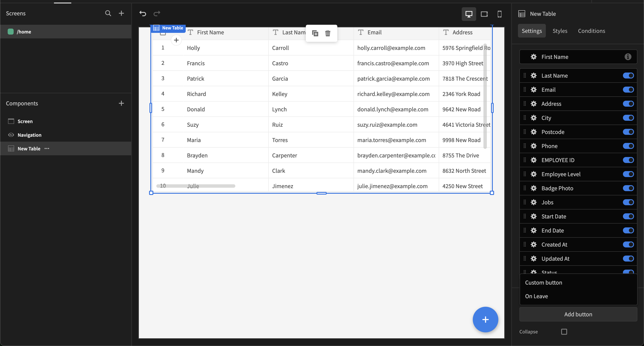This screenshot has width=644, height=346.
Task: Click the delete table icon
Action: pyautogui.click(x=328, y=33)
